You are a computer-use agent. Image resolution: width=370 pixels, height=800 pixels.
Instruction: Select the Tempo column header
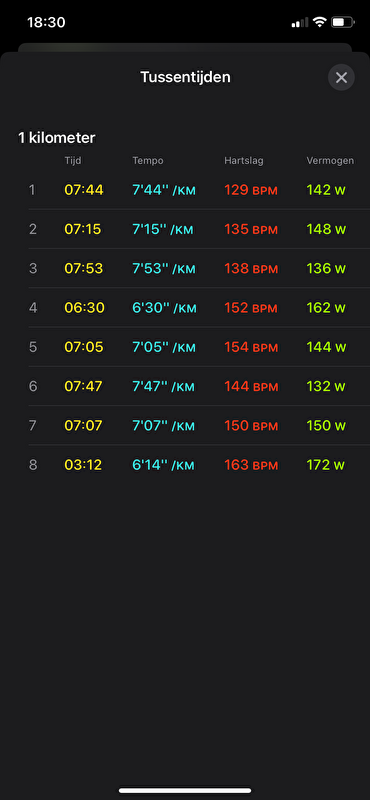[148, 161]
